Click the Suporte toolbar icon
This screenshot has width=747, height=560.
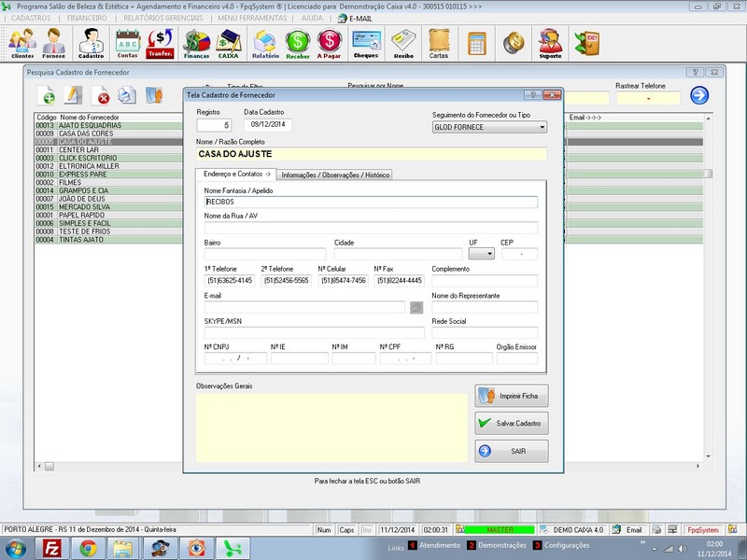pos(551,43)
